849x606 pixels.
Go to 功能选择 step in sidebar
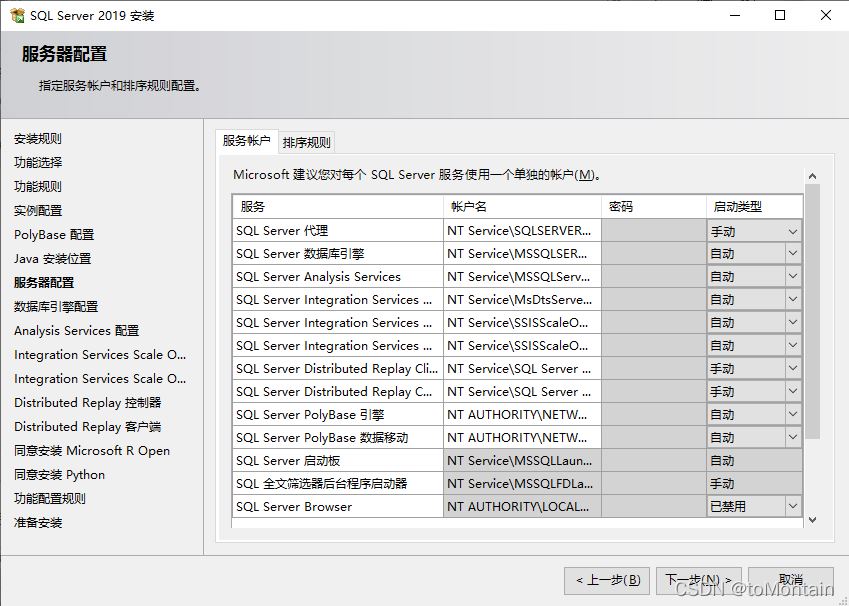pos(38,162)
